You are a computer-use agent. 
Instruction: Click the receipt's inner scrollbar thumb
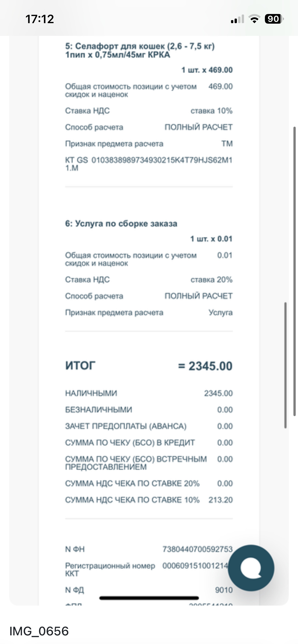pos(286,365)
